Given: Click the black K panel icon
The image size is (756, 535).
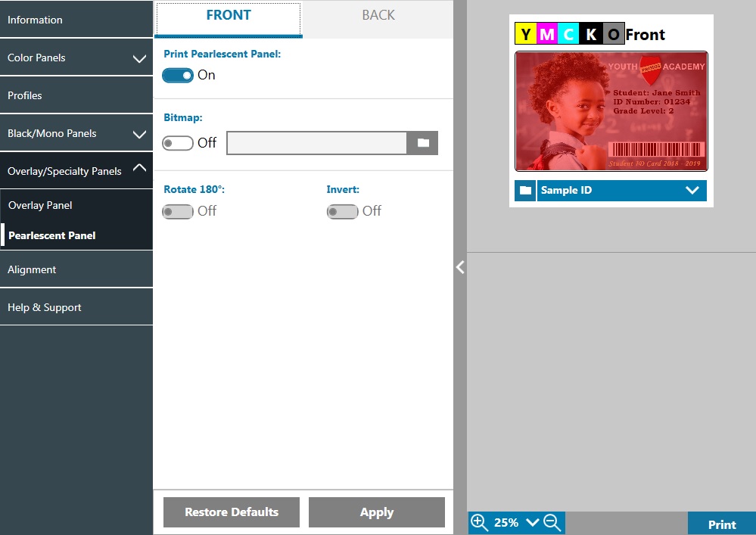Looking at the screenshot, I should point(591,34).
